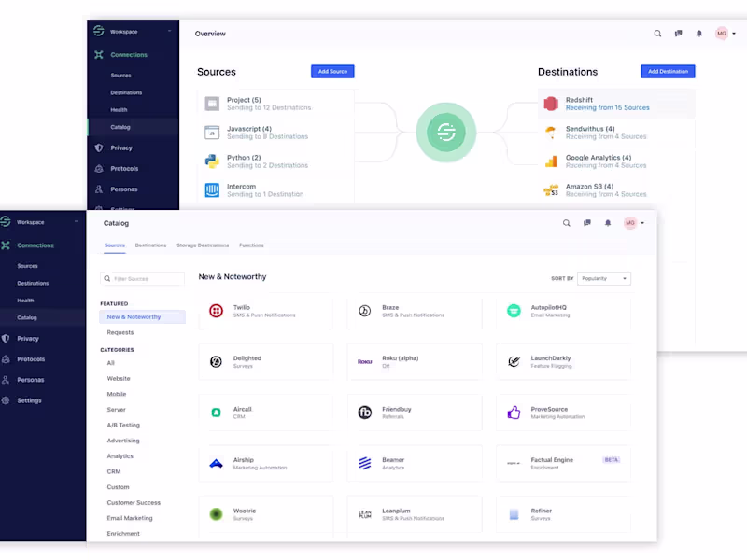Select the Wootric source icon
Screen dimensions: 747x560
click(217, 514)
